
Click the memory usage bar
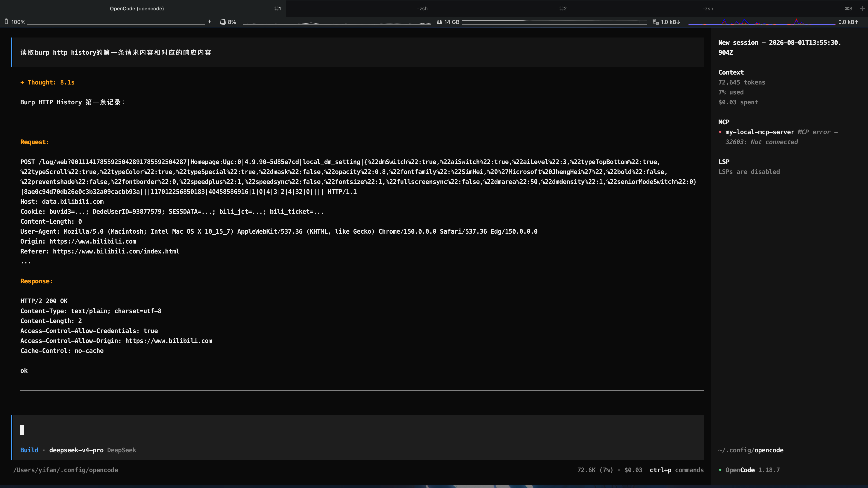tap(555, 22)
